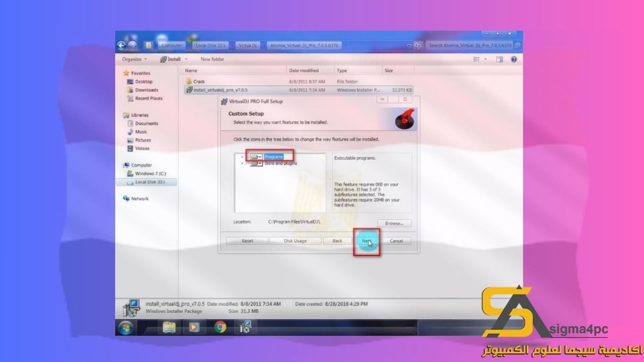Image resolution: width=644 pixels, height=362 pixels.
Task: Click the 8/8/2011 8:37 AM date cell
Action: click(x=307, y=81)
